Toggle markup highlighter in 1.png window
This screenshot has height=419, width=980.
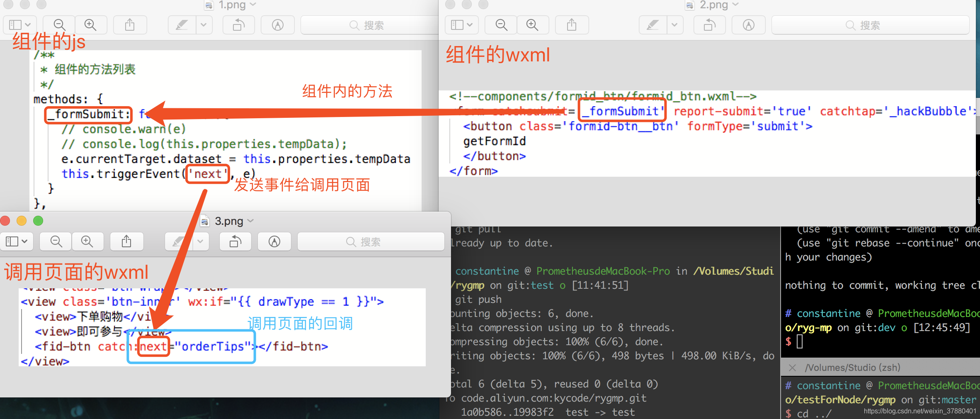[x=182, y=25]
